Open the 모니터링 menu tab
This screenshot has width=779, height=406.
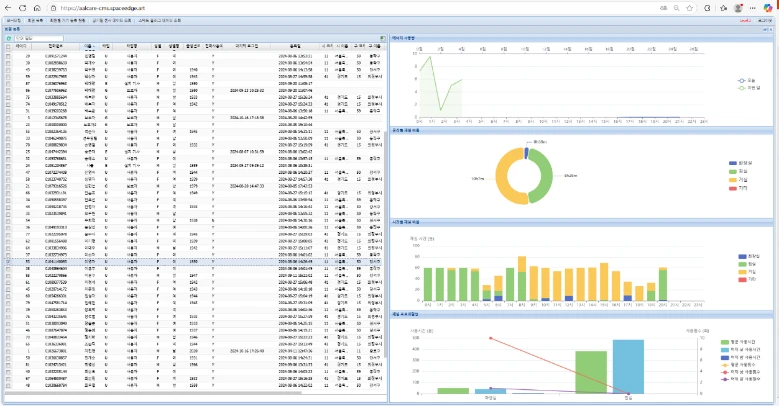13,19
